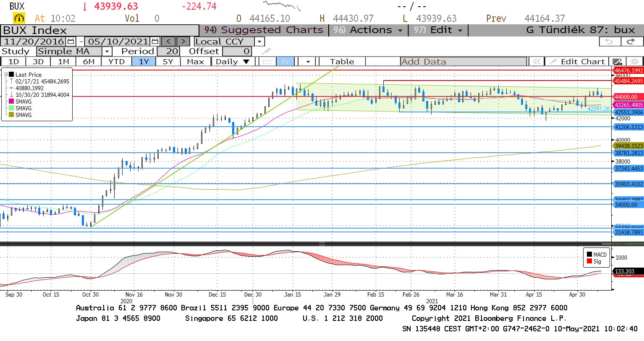The image size is (644, 341).
Task: Open the Simple MA study dropdown
Action: tap(107, 51)
